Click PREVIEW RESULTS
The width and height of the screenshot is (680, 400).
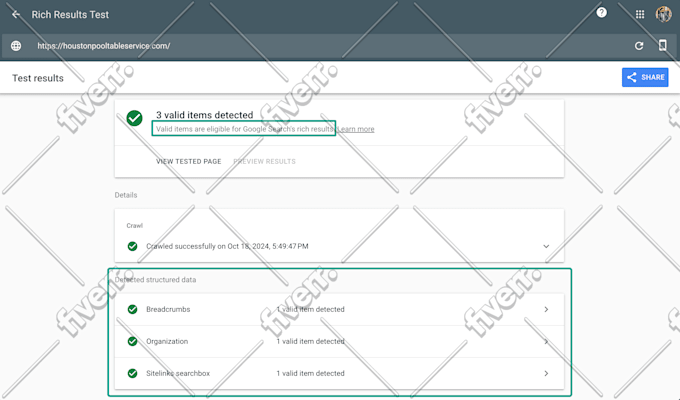(x=265, y=161)
